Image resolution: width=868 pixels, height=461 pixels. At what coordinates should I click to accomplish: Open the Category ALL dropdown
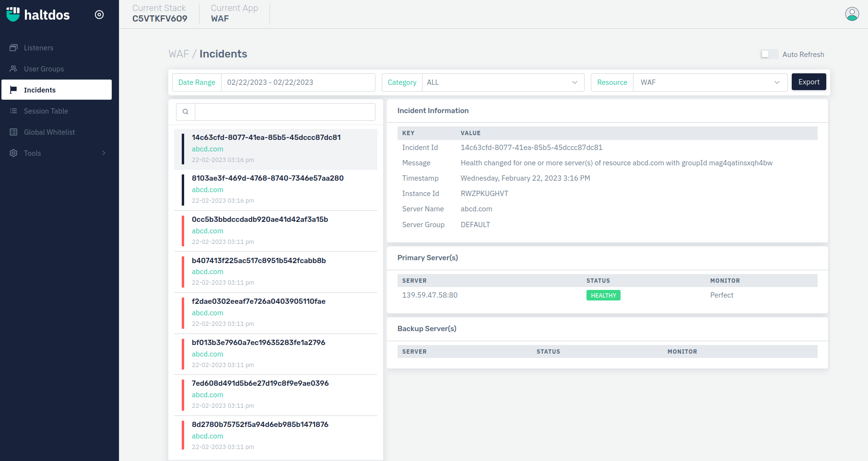[x=503, y=82]
